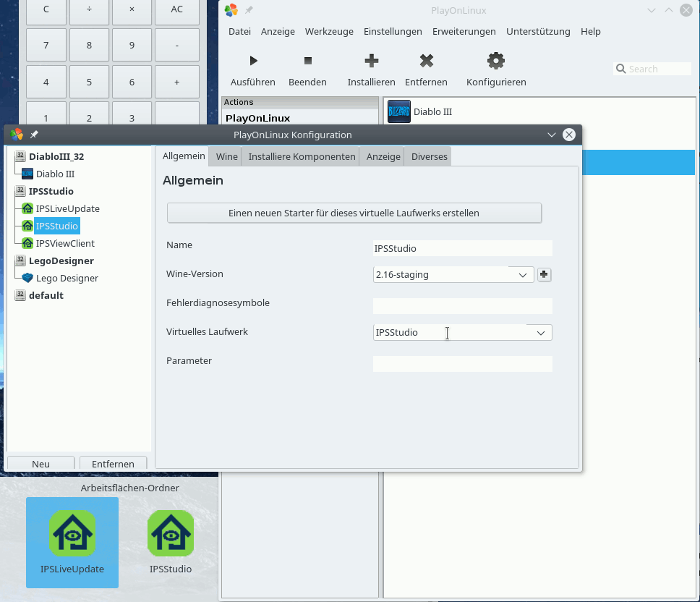Click the plus icon beside Wine-Version

tap(544, 274)
